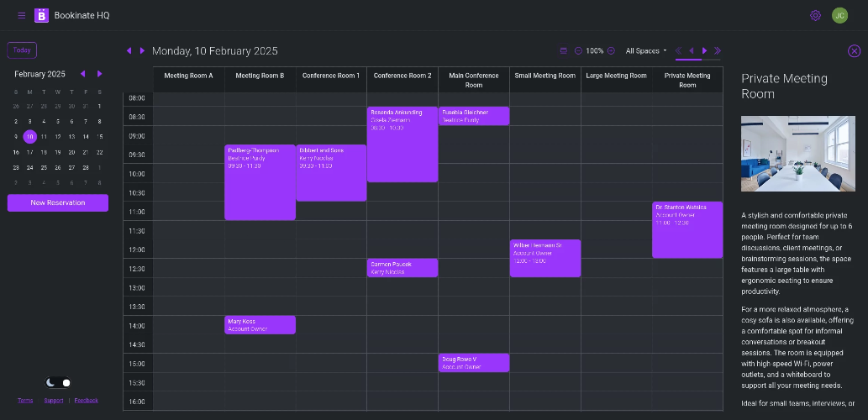Zoom in the schedule with plus icon

pyautogui.click(x=611, y=51)
